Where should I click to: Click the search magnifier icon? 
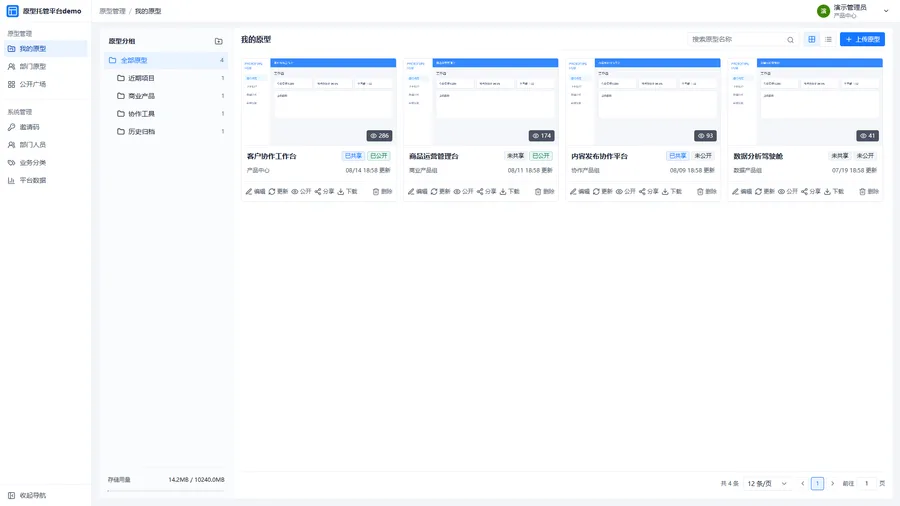(790, 40)
